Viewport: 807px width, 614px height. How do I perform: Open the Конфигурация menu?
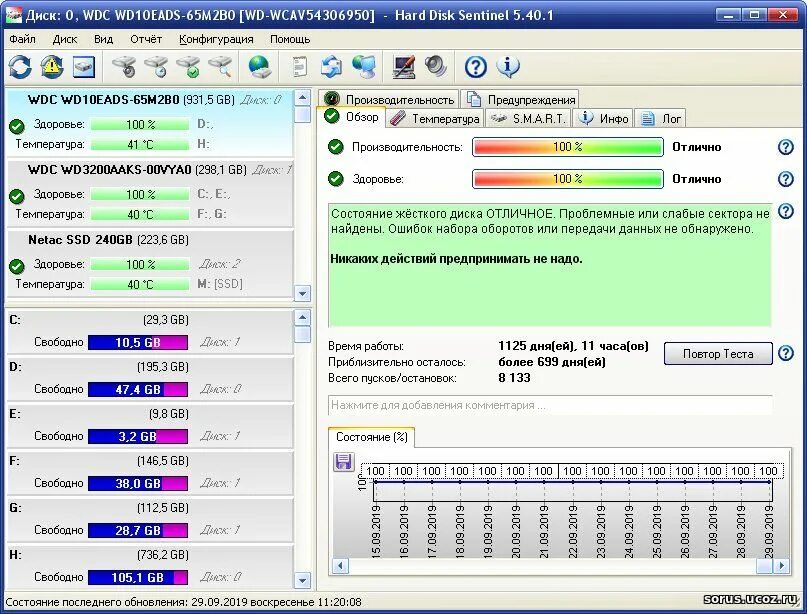coord(216,39)
